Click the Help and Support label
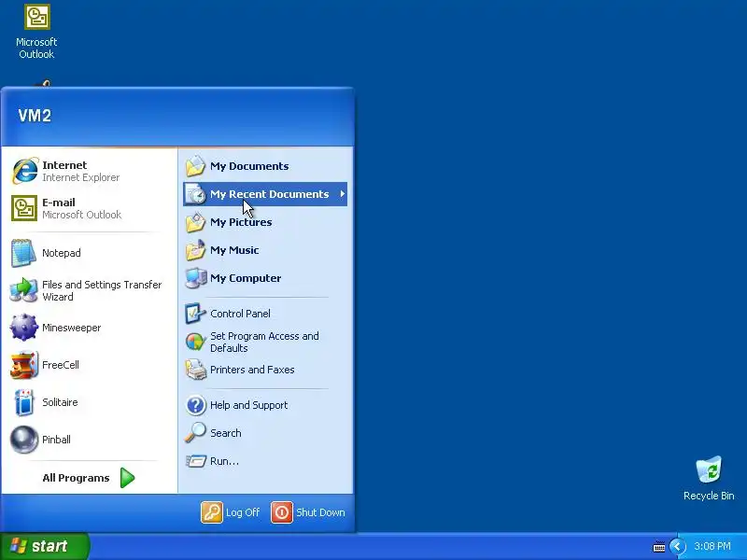This screenshot has height=560, width=747. [x=248, y=405]
